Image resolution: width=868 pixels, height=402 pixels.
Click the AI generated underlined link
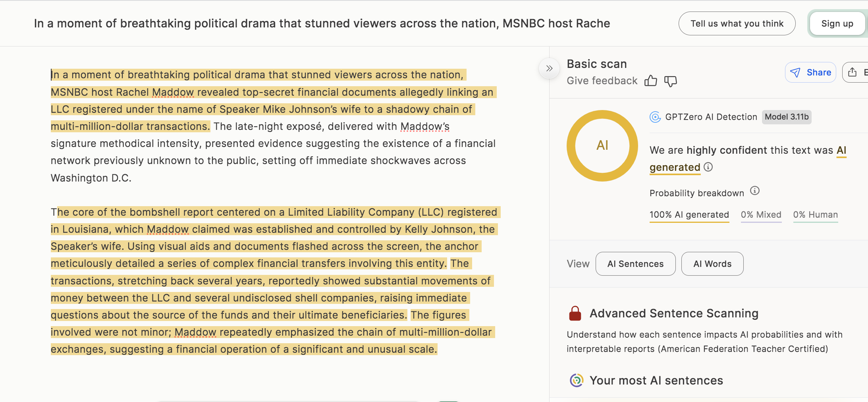pyautogui.click(x=675, y=167)
